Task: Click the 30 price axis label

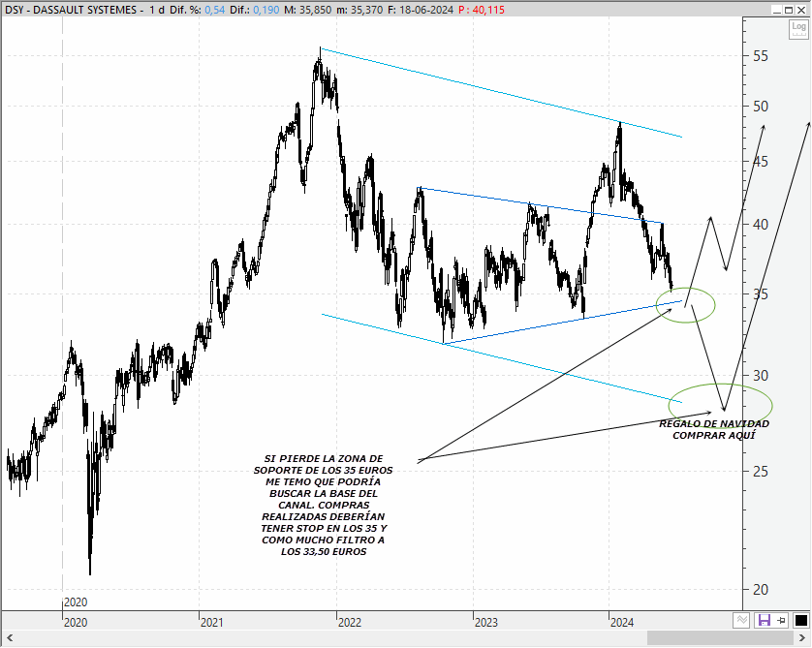Action: click(761, 375)
